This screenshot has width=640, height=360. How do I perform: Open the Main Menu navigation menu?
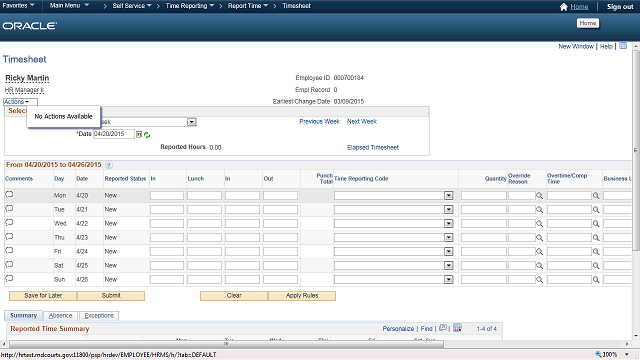click(69, 6)
